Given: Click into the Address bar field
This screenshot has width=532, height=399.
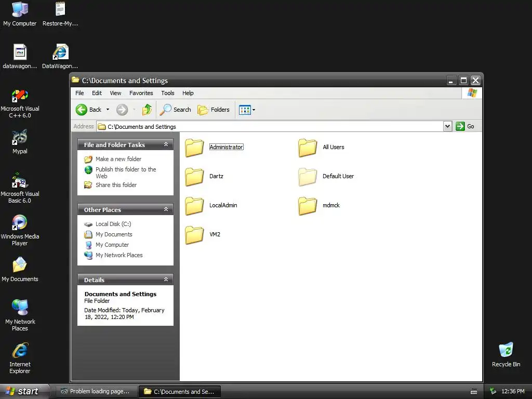Looking at the screenshot, I should (x=270, y=127).
